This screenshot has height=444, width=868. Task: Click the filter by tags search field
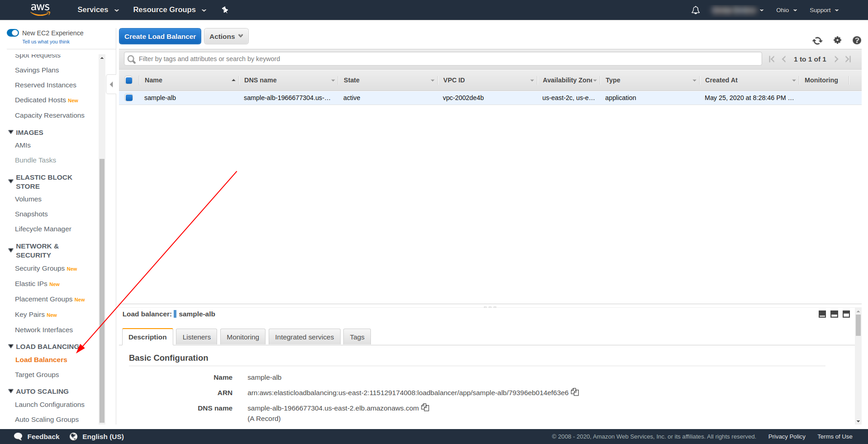[443, 59]
